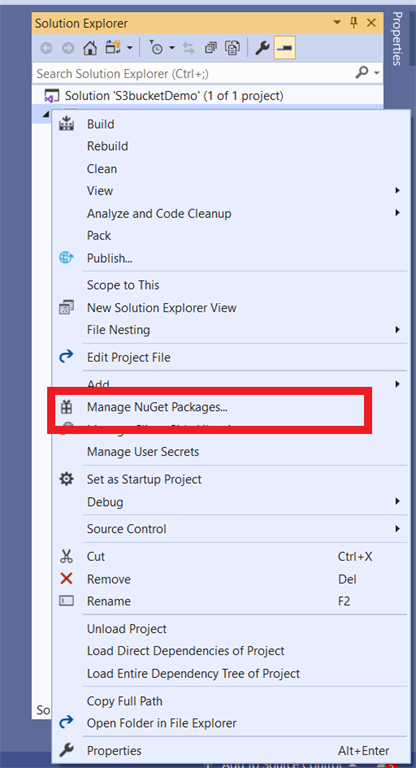Screen dimensions: 416x768
Task: Choose Scope to This
Action: tap(123, 285)
